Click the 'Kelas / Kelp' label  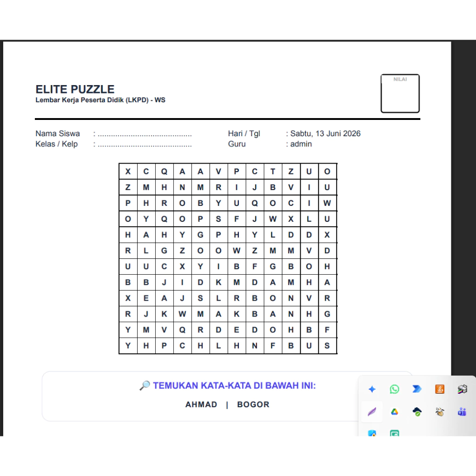[56, 144]
